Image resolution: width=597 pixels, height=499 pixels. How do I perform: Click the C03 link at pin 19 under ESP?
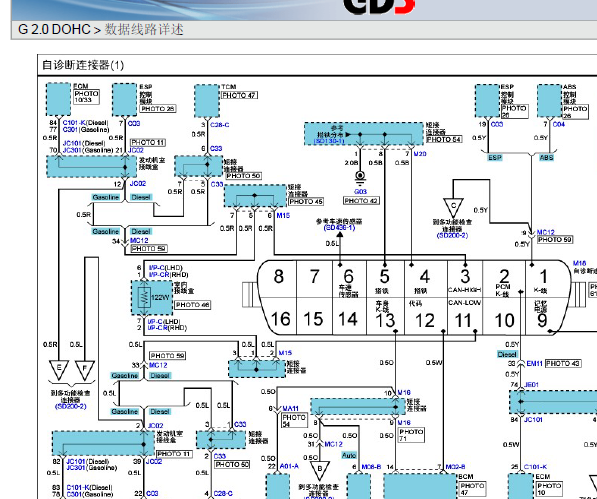[x=496, y=124]
